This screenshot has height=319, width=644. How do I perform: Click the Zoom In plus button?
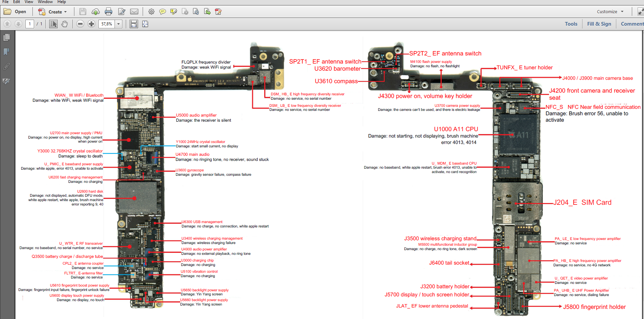[x=91, y=24]
